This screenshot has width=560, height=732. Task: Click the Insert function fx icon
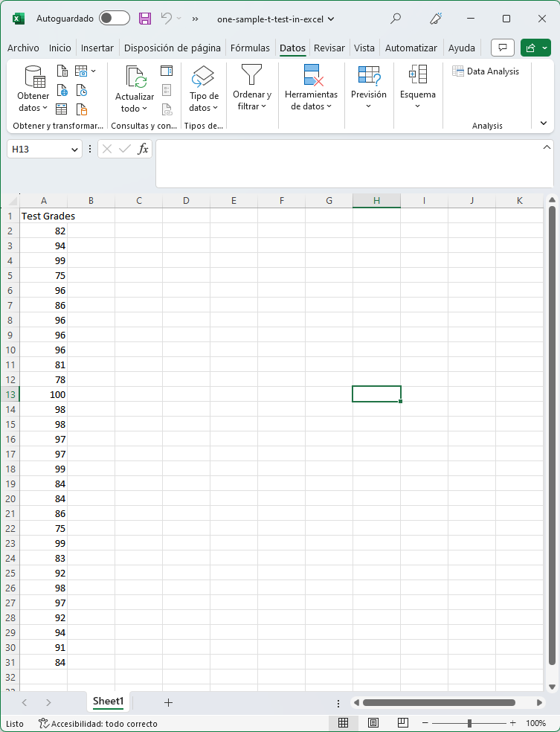coord(144,149)
